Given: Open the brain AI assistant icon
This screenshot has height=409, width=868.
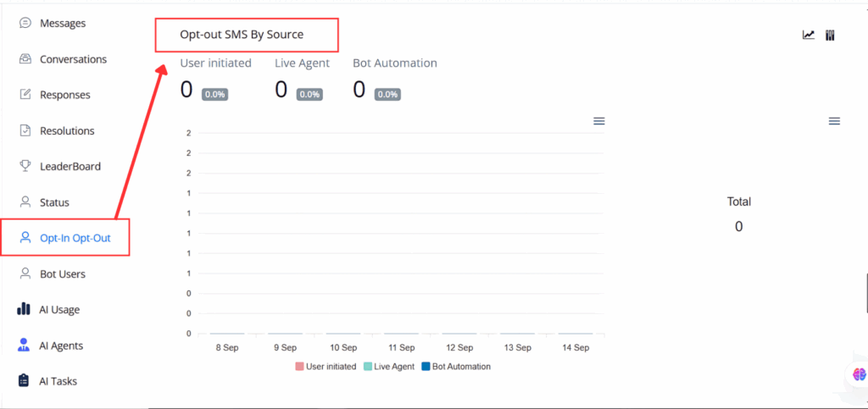Looking at the screenshot, I should pos(859,373).
